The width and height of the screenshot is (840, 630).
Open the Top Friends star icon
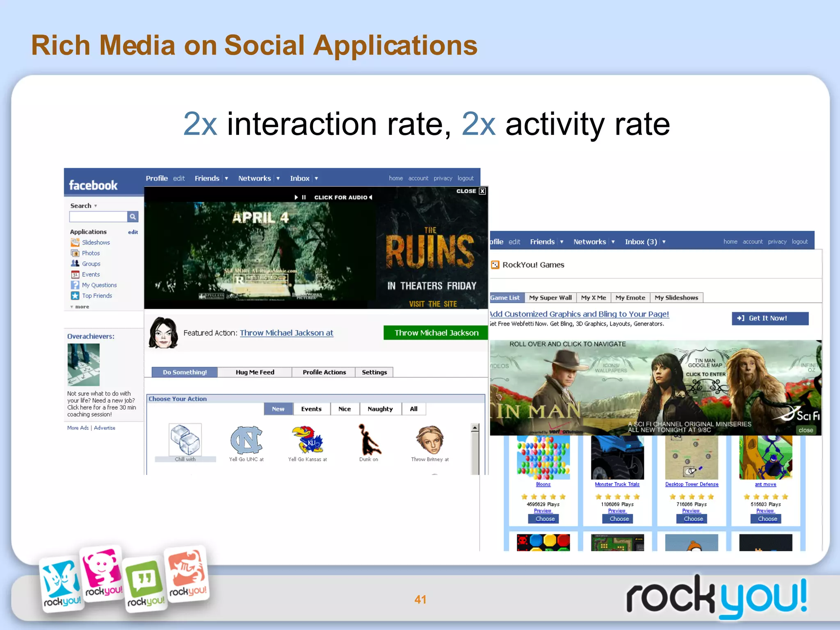[x=75, y=295]
